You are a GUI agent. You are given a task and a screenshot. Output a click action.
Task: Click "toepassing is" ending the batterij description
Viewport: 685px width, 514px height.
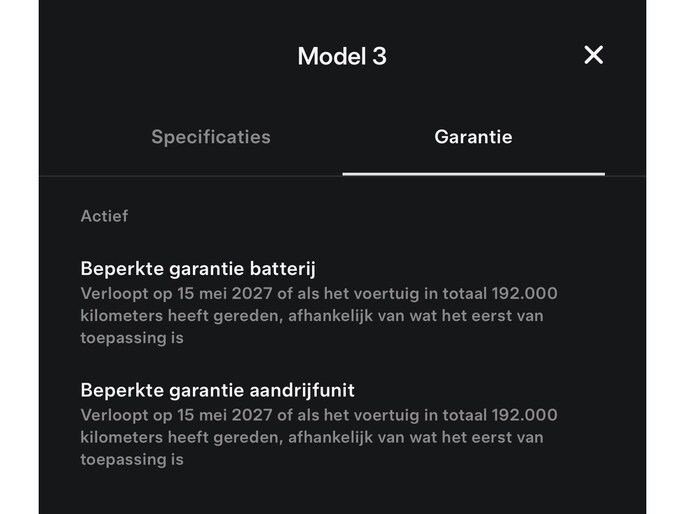click(x=132, y=338)
